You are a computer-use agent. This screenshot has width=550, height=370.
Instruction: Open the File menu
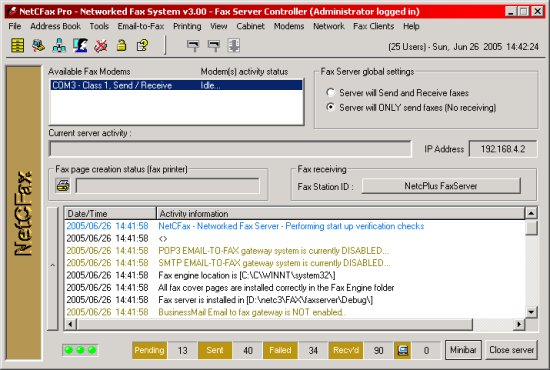(x=15, y=26)
